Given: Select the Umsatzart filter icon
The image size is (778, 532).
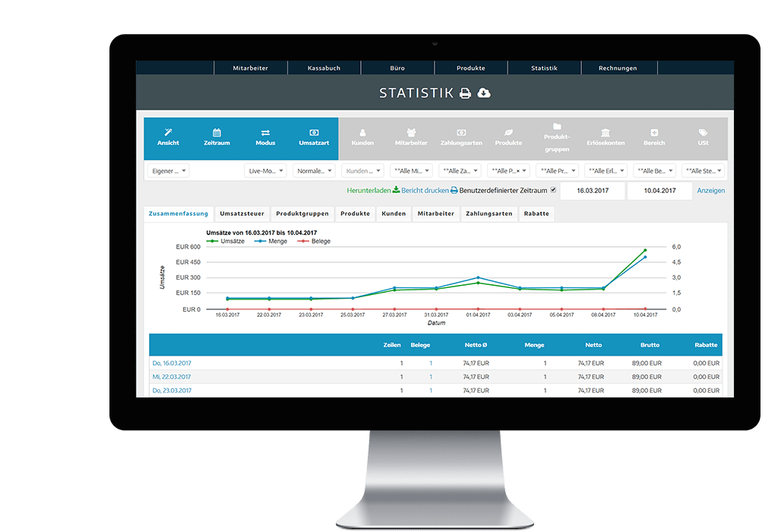Looking at the screenshot, I should [x=314, y=131].
